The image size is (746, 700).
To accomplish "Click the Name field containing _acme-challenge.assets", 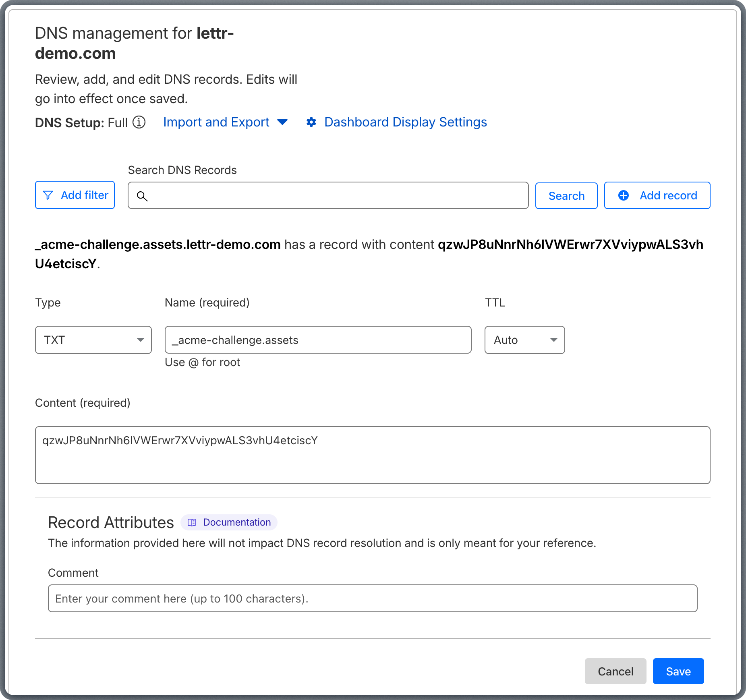I will click(318, 340).
